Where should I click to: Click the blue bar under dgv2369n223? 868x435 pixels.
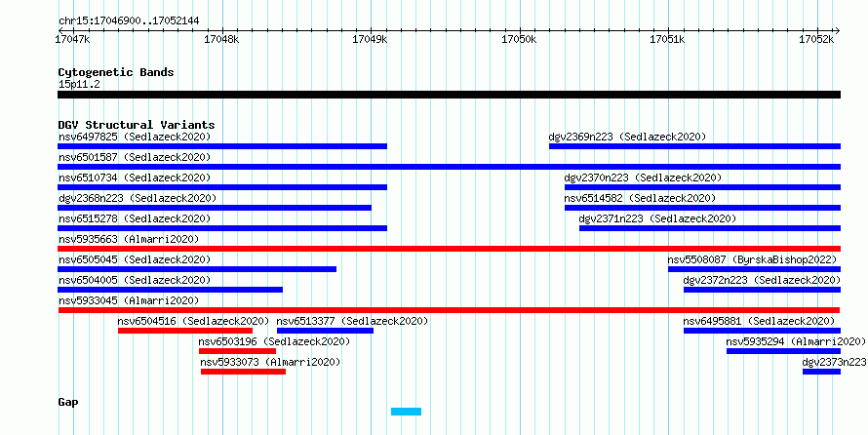click(x=694, y=146)
